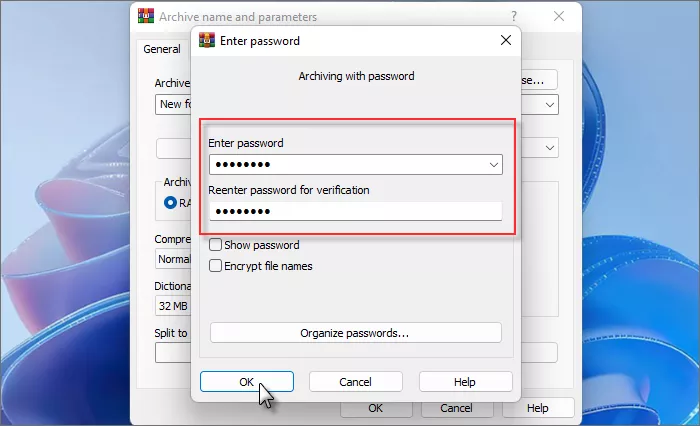
Task: Open Organize passwords
Action: [x=355, y=333]
